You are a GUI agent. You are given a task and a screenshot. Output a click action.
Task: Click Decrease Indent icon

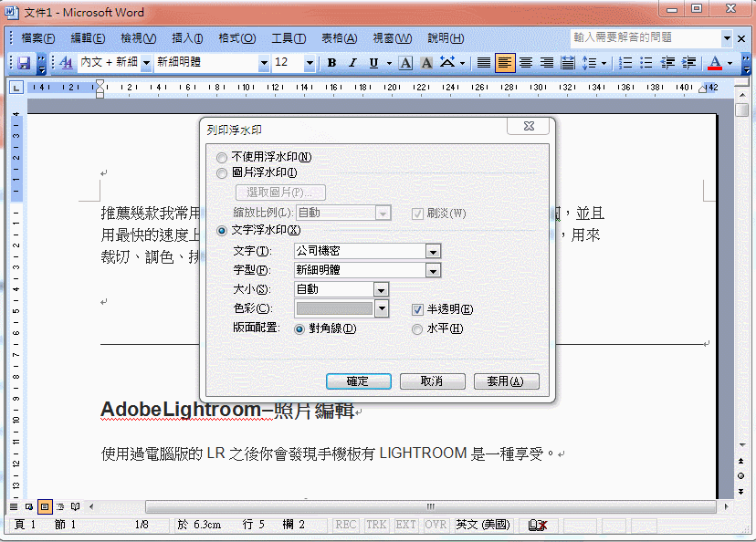click(667, 63)
